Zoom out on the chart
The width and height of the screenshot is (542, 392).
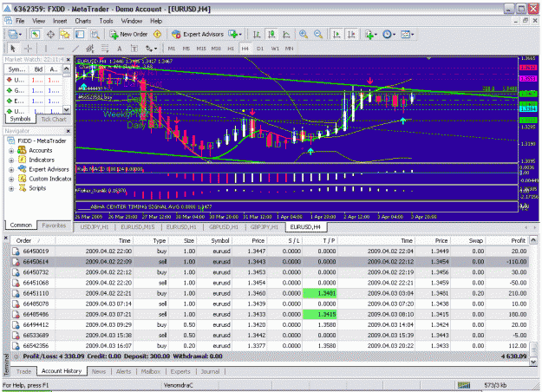pyautogui.click(x=318, y=34)
